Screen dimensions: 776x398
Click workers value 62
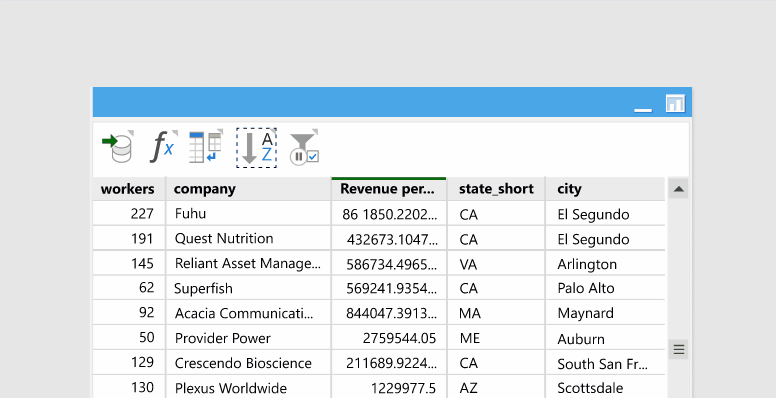point(146,288)
